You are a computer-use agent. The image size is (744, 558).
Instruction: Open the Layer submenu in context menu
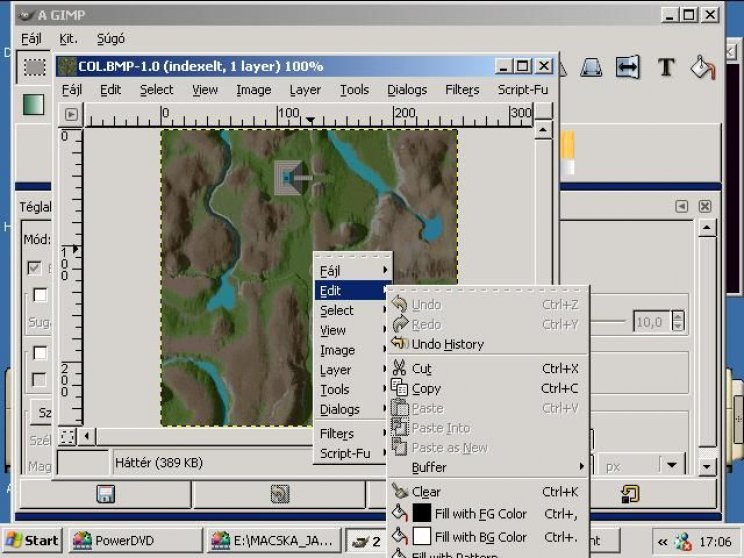coord(353,370)
